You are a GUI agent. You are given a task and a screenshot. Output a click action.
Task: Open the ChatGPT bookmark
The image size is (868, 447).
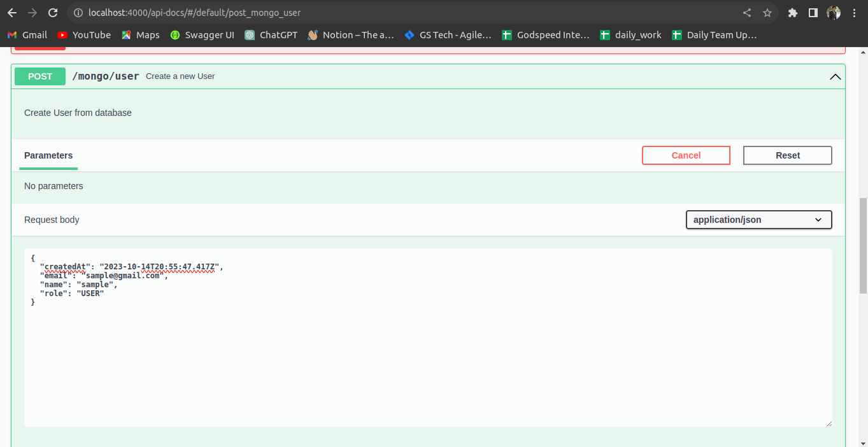271,35
